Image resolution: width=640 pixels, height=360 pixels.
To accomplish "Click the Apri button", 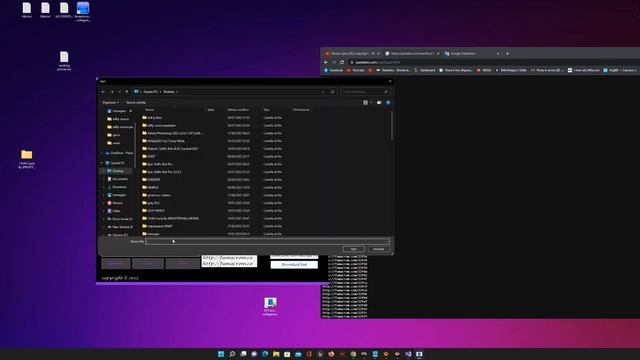I will coord(353,249).
